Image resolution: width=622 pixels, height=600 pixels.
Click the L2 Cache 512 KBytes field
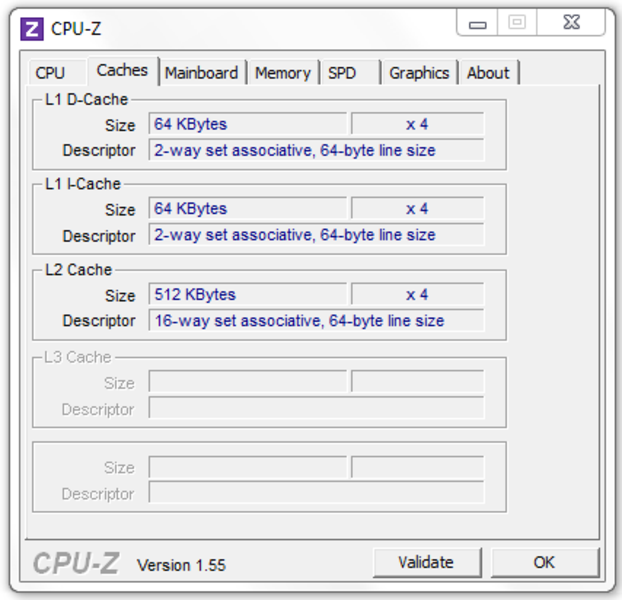click(x=248, y=295)
